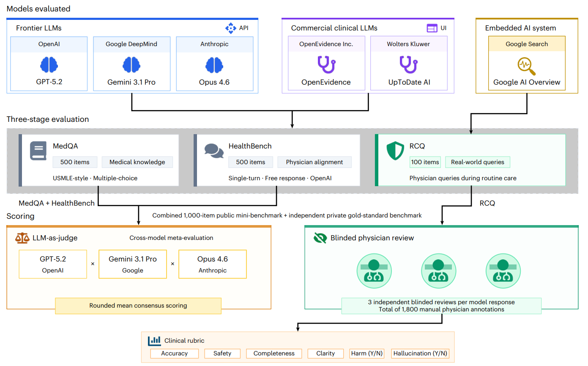Click the Rounded mean consensus scoring bar
Image resolution: width=588 pixels, height=366 pixels.
pyautogui.click(x=138, y=305)
